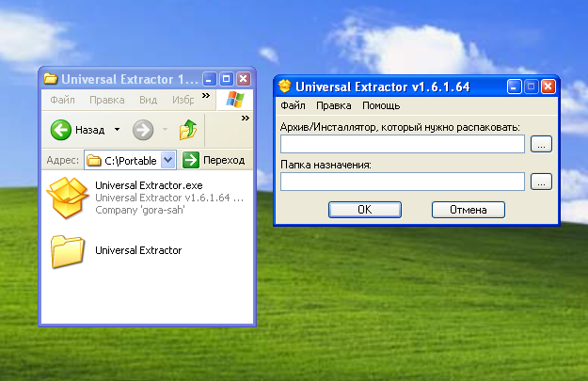Click the Папка назначения input field

[403, 182]
